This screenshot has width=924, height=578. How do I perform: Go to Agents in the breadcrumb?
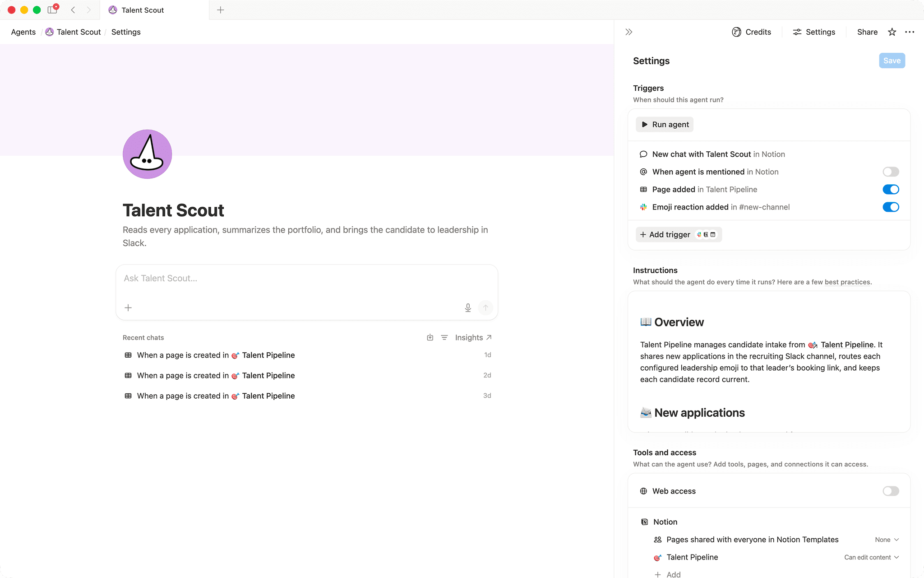(23, 32)
